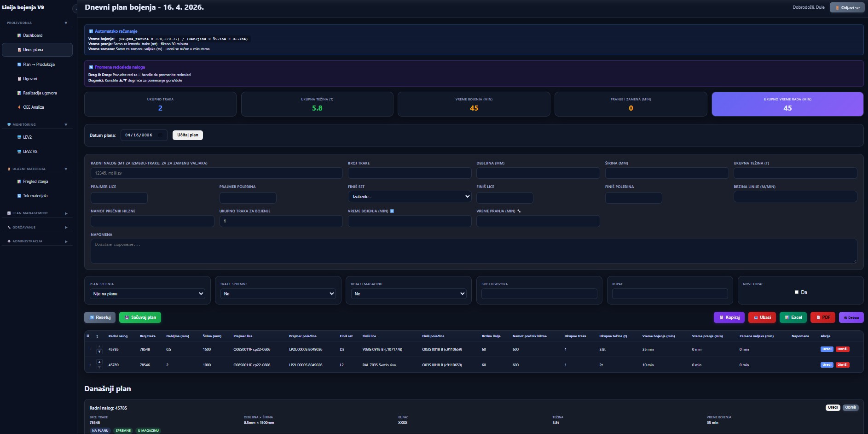Click the Ubaci button
Image resolution: width=868 pixels, height=434 pixels.
tap(762, 317)
